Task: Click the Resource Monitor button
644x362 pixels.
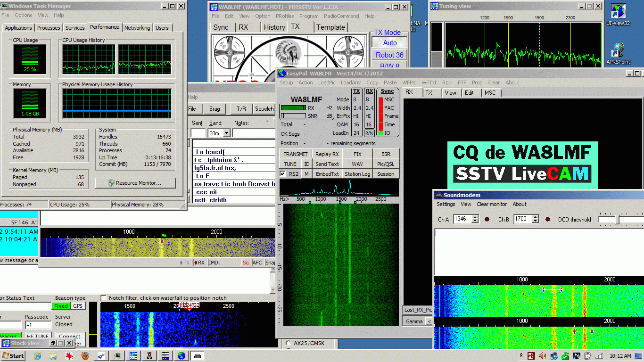Action: click(135, 183)
